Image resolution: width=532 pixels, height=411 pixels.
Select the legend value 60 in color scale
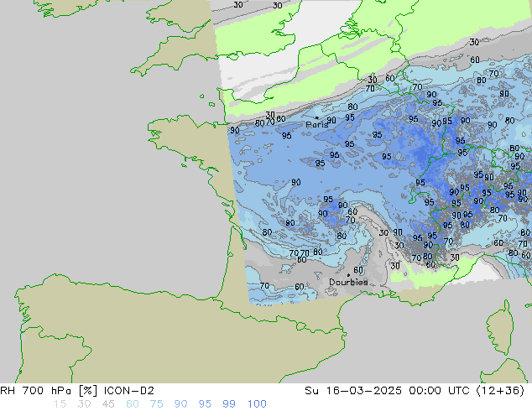pyautogui.click(x=133, y=404)
